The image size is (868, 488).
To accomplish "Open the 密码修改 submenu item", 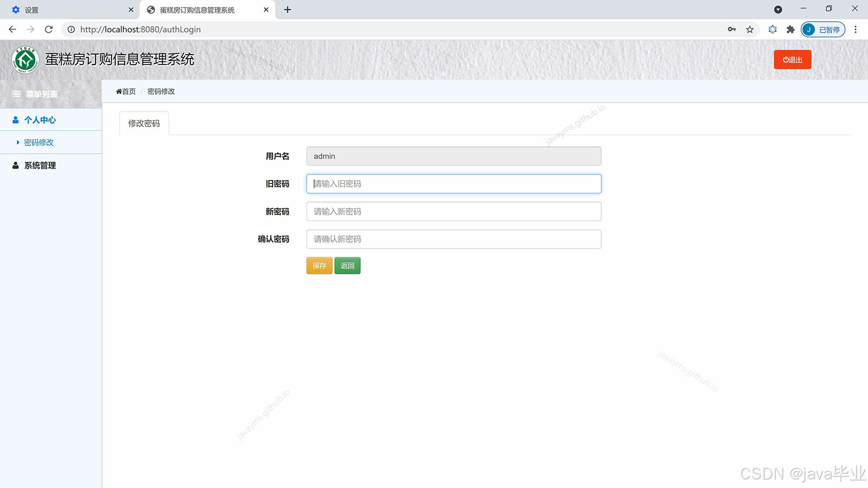I will (x=51, y=142).
